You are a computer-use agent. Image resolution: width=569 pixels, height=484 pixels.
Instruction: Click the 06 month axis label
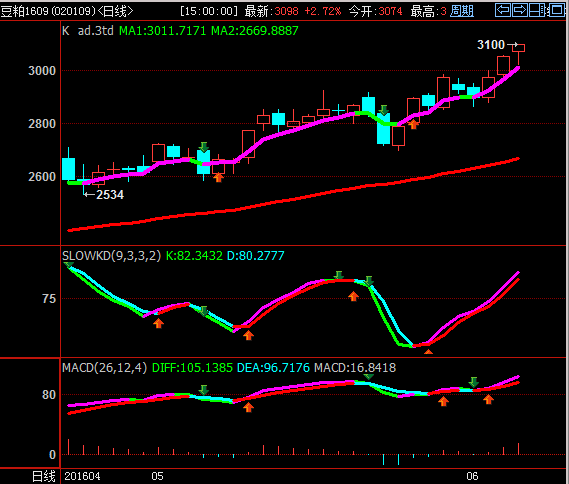pos(472,476)
